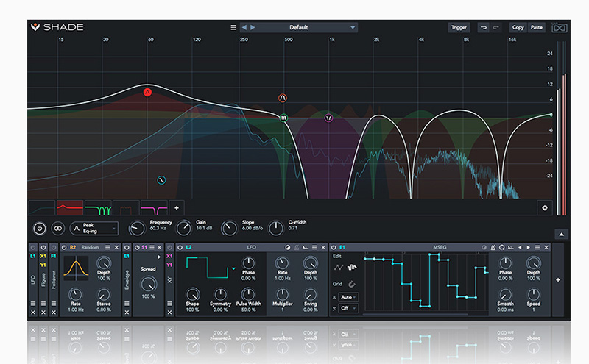The width and height of the screenshot is (589, 364).
Task: Add new modulator with plus at right
Action: point(558,280)
